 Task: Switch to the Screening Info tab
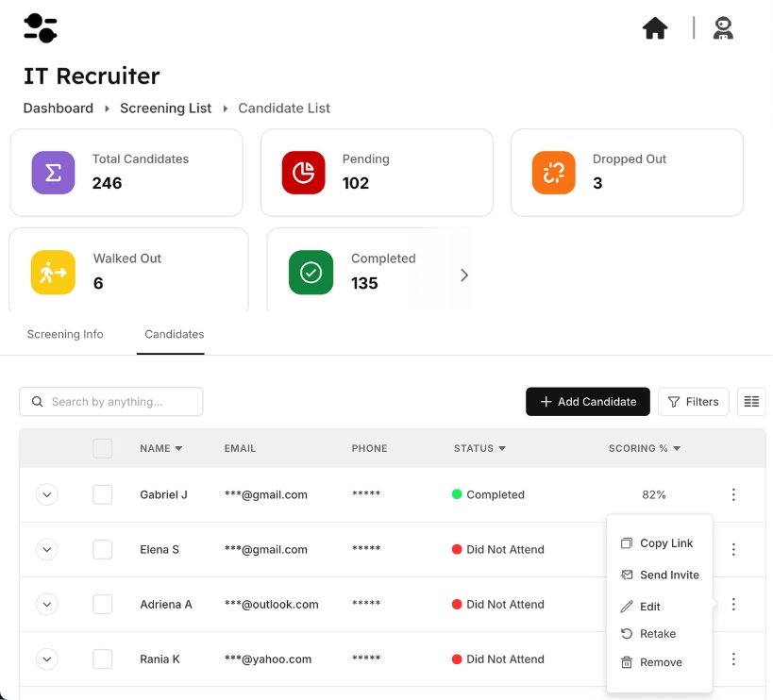(x=65, y=334)
